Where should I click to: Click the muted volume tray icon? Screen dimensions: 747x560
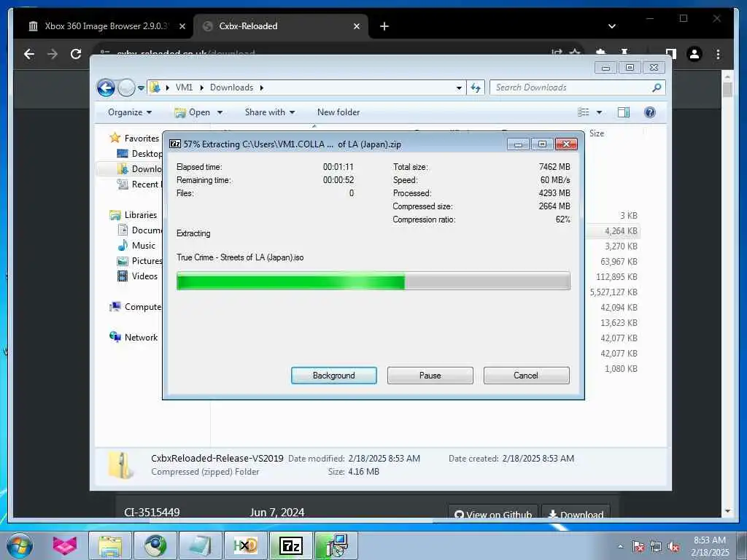pos(673,546)
